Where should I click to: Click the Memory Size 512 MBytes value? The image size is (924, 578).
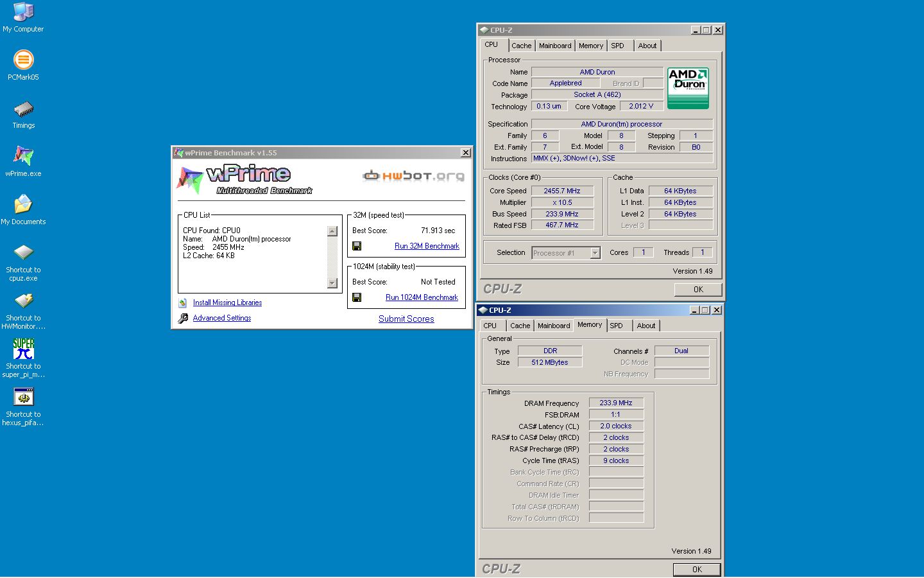coord(550,362)
